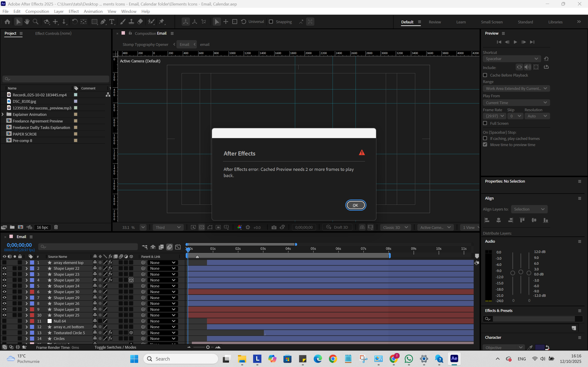Expand the Explainer Animation folder
The width and height of the screenshot is (588, 367).
point(3,114)
